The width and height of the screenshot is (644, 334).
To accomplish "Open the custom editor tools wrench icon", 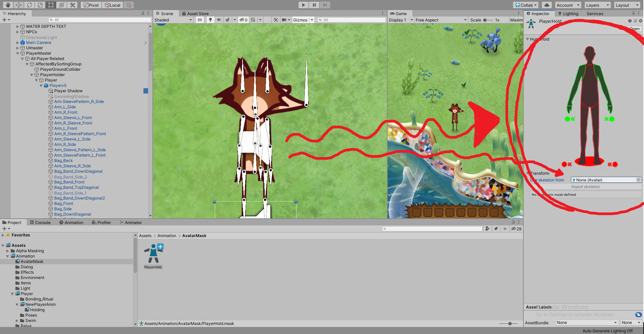I will [x=72, y=5].
